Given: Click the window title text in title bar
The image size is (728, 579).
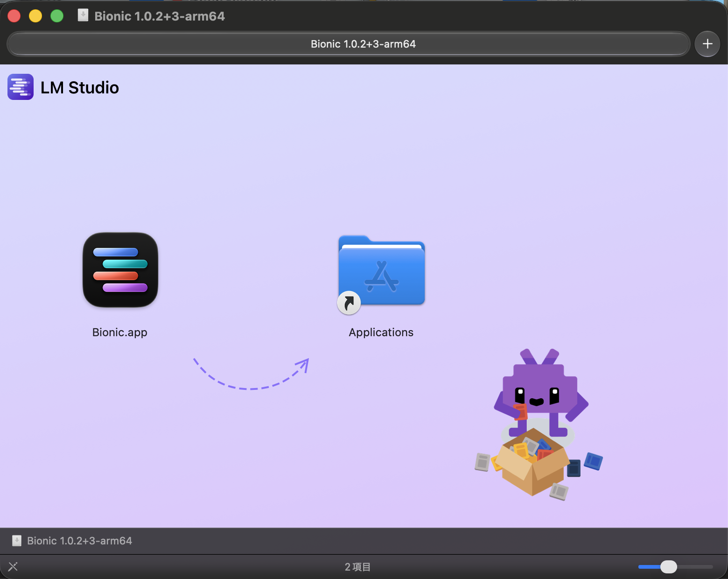Looking at the screenshot, I should (x=160, y=16).
